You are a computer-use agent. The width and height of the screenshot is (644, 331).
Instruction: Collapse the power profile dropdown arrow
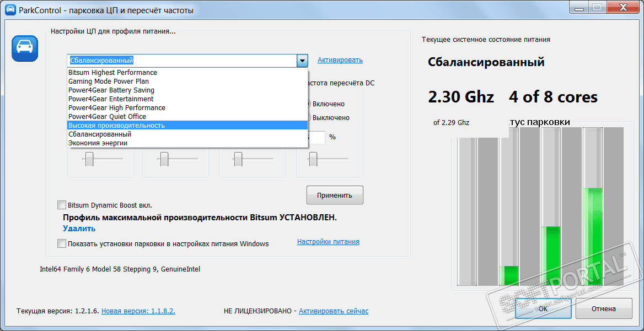pos(302,61)
